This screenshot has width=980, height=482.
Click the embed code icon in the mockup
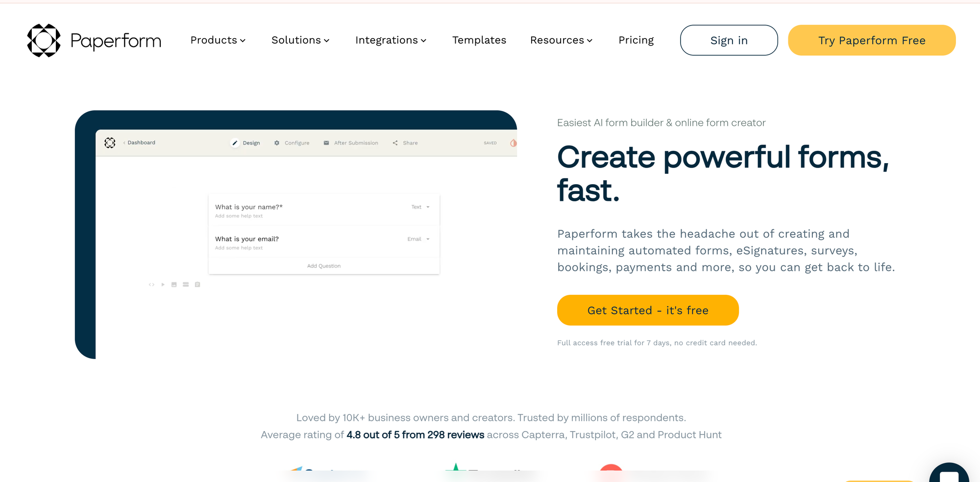151,285
